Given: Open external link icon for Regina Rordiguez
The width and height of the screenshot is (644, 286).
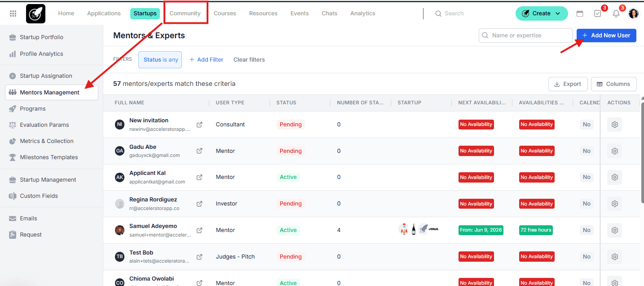Looking at the screenshot, I should click(x=199, y=204).
